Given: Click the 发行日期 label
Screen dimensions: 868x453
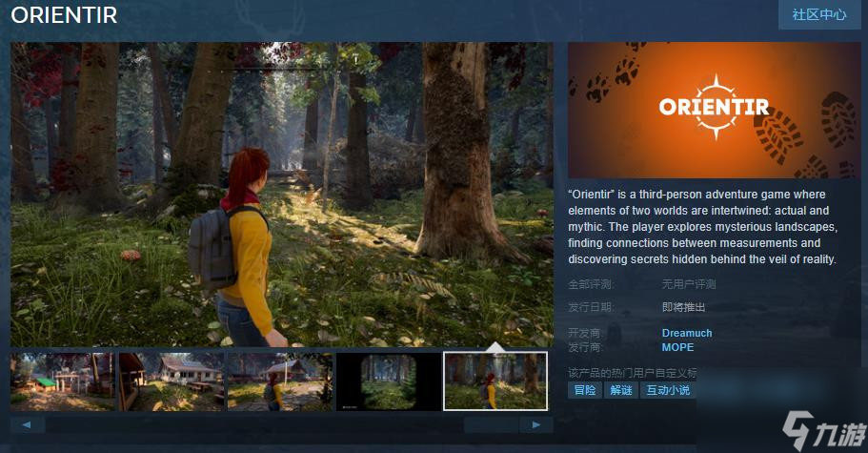Looking at the screenshot, I should pyautogui.click(x=592, y=307).
